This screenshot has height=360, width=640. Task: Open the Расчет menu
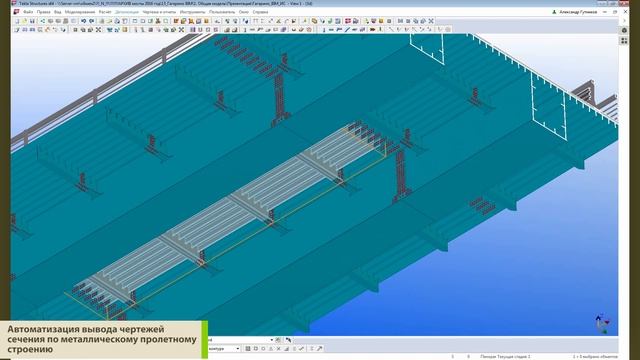tap(105, 12)
